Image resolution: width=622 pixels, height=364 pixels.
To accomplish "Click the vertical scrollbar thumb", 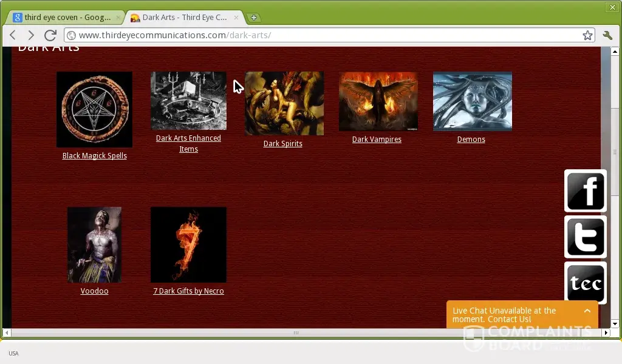I will (x=615, y=152).
